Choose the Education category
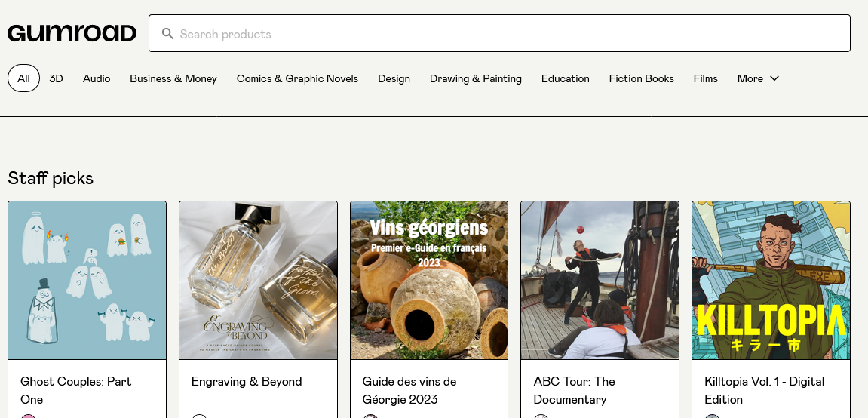The width and height of the screenshot is (868, 418). click(x=565, y=78)
